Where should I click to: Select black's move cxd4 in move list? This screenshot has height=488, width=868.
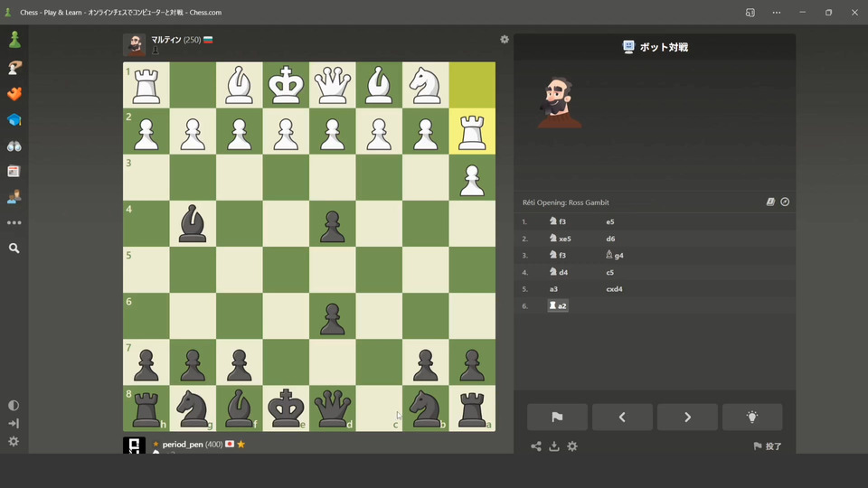coord(614,289)
